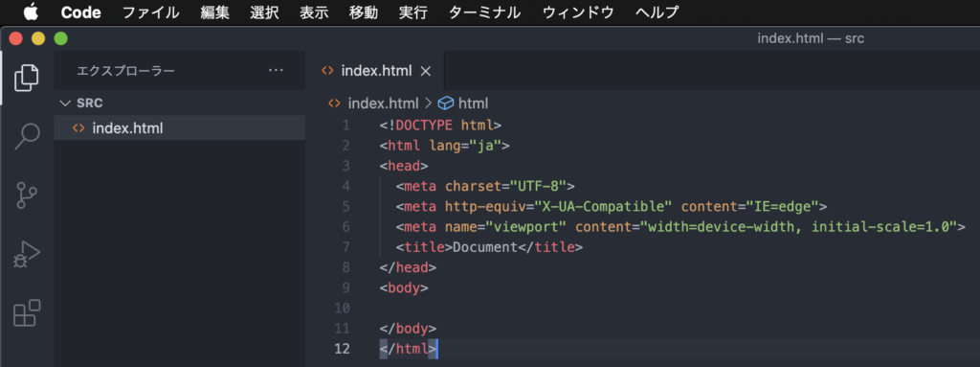Click the closing head tag on line 8
980x367 pixels.
point(408,267)
